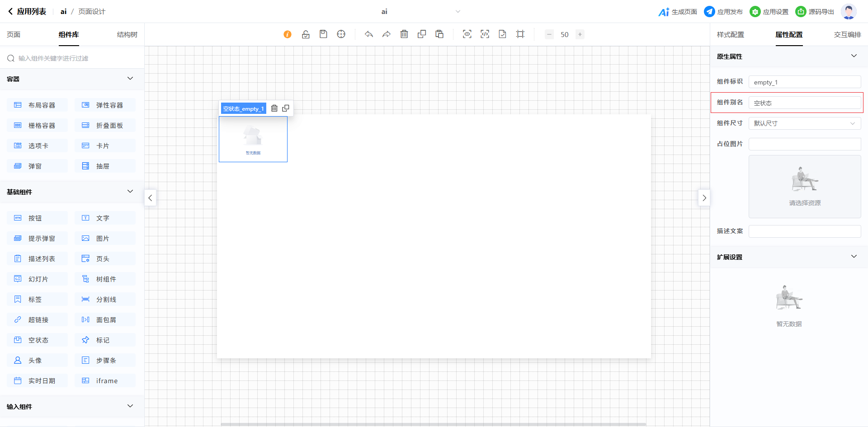Screen dimensions: 868x427
Task: Delete the selected empty_1 component on canvas
Action: click(x=274, y=108)
